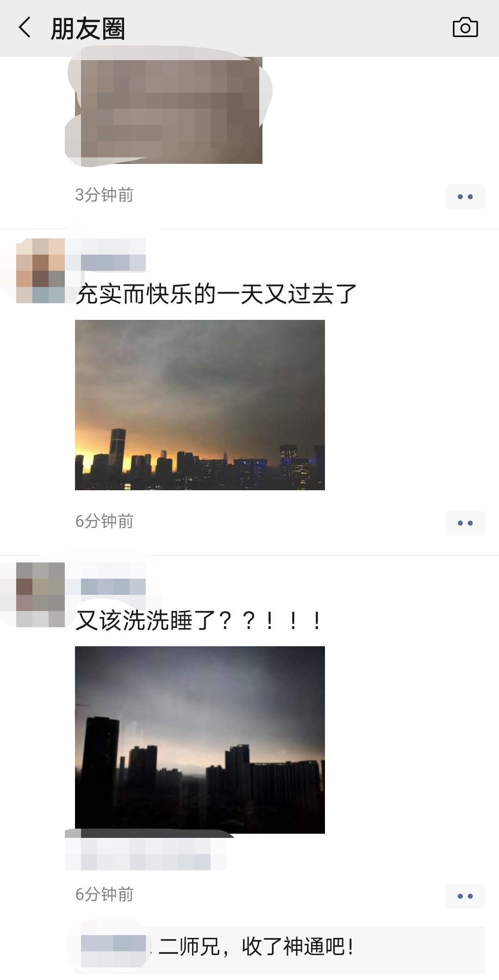This screenshot has width=499, height=980.
Task: Tap the post text 充实而快乐的一天又过去了
Action: tap(216, 293)
